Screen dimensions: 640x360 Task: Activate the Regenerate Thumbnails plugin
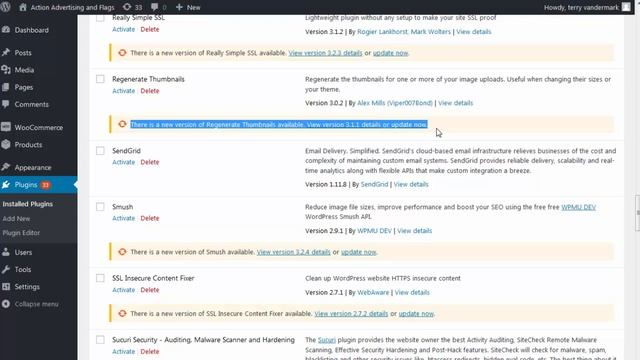click(123, 91)
